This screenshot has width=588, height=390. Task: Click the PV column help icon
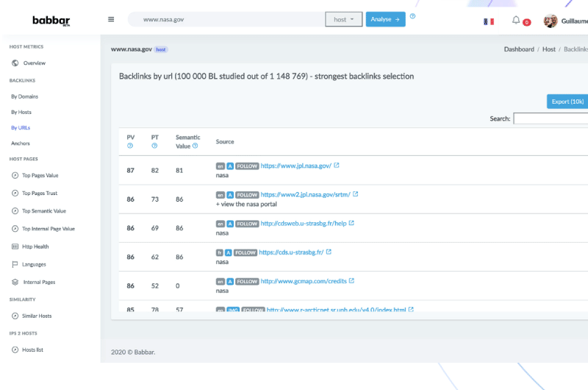coord(130,146)
